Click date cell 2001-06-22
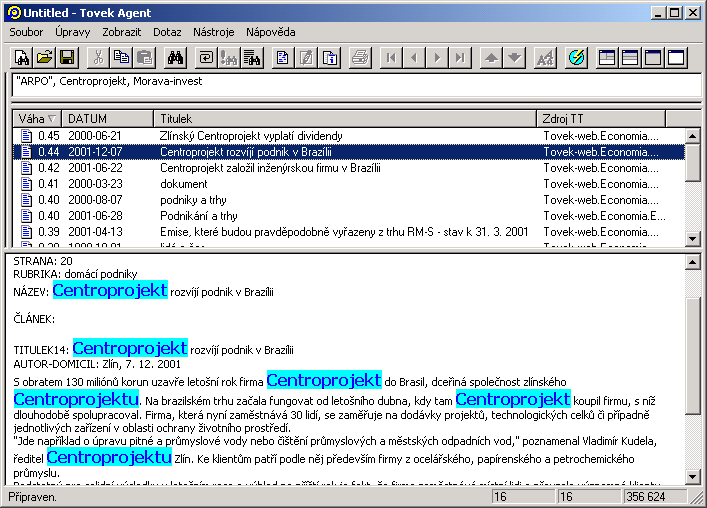The width and height of the screenshot is (707, 508). (x=95, y=168)
